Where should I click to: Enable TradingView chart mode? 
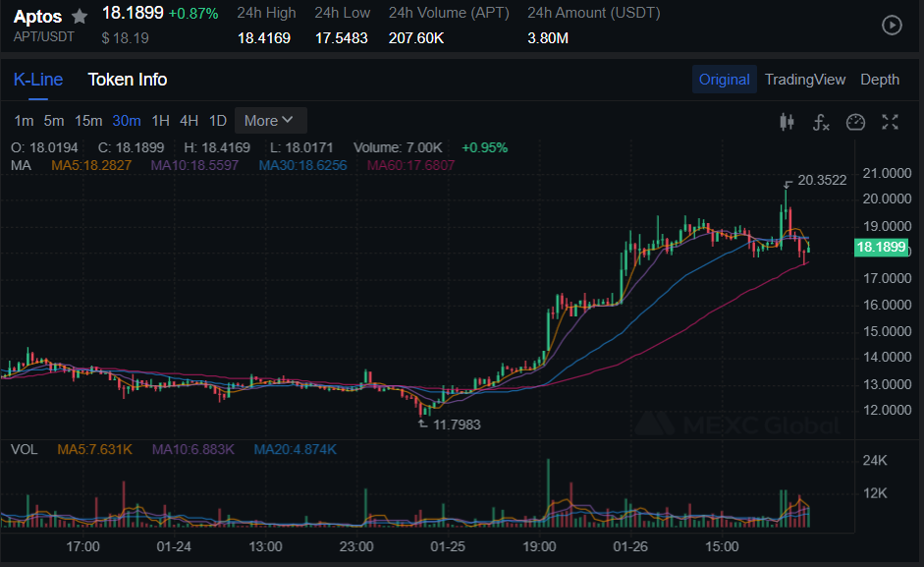[x=805, y=80]
